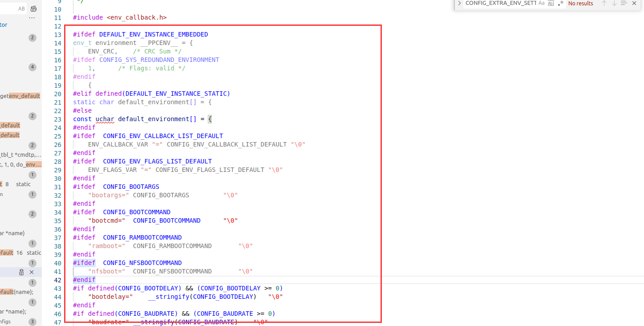Click 'CONFIG_RAMBOOTCOMMAND' on line 38
Screen dimensions: 644x326
172,246
